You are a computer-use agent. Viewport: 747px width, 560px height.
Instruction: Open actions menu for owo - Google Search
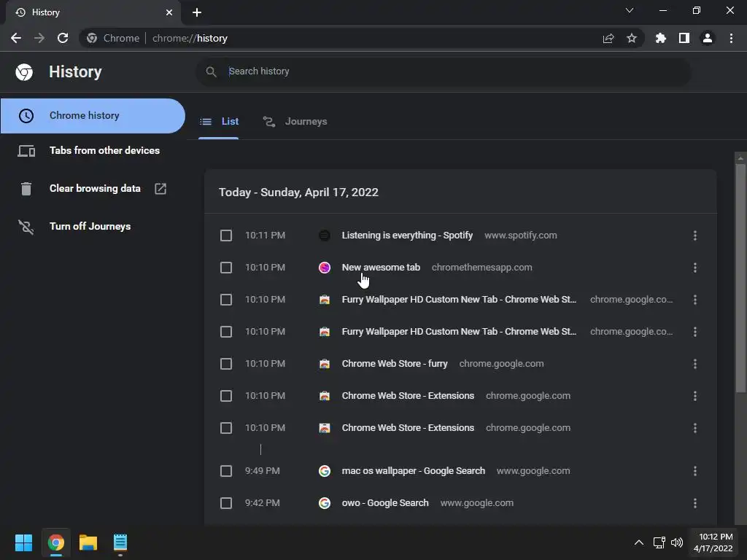(695, 503)
